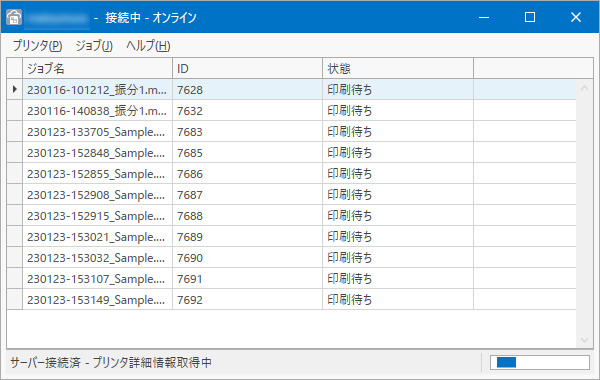Viewport: 600px width, 380px height.
Task: Click 印刷待ち status for job 7692
Action: click(x=398, y=300)
